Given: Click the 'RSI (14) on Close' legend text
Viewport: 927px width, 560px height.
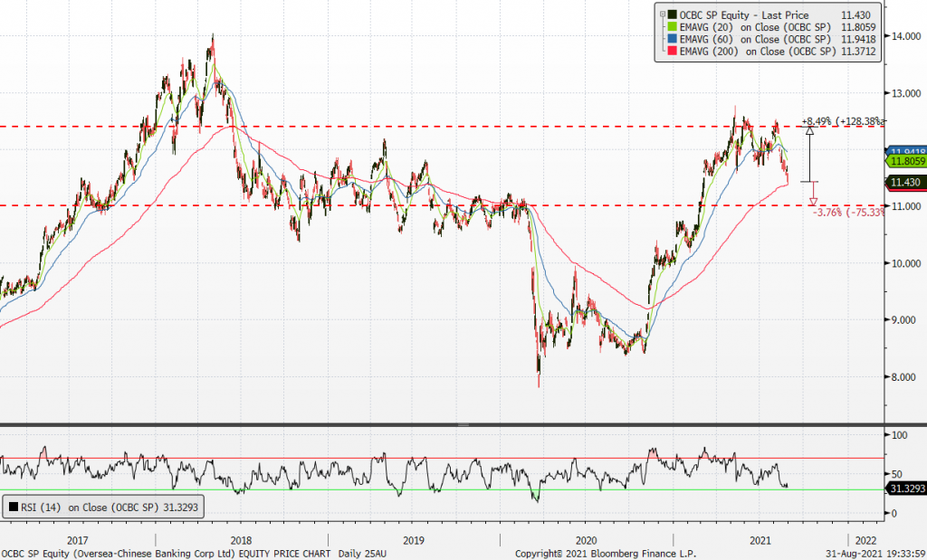Looking at the screenshot, I should coord(110,507).
